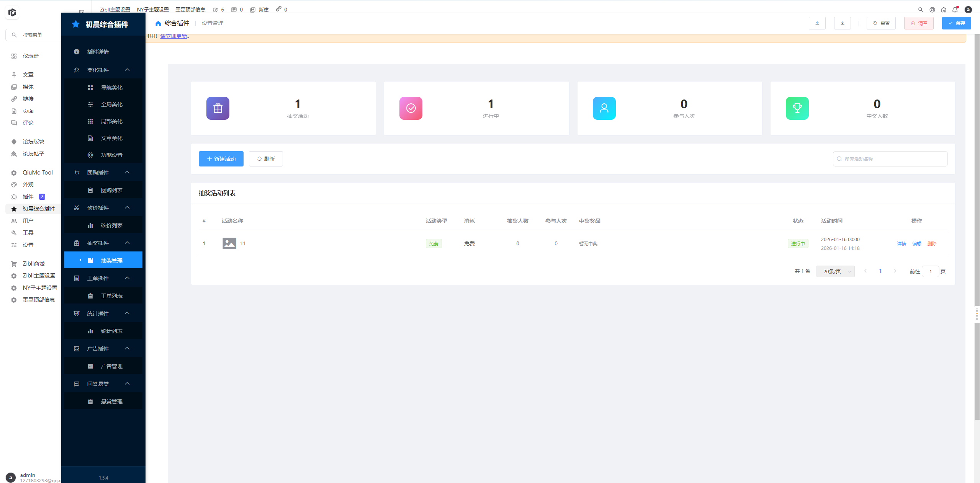Click the 新建活动 button
The width and height of the screenshot is (980, 483).
[221, 159]
